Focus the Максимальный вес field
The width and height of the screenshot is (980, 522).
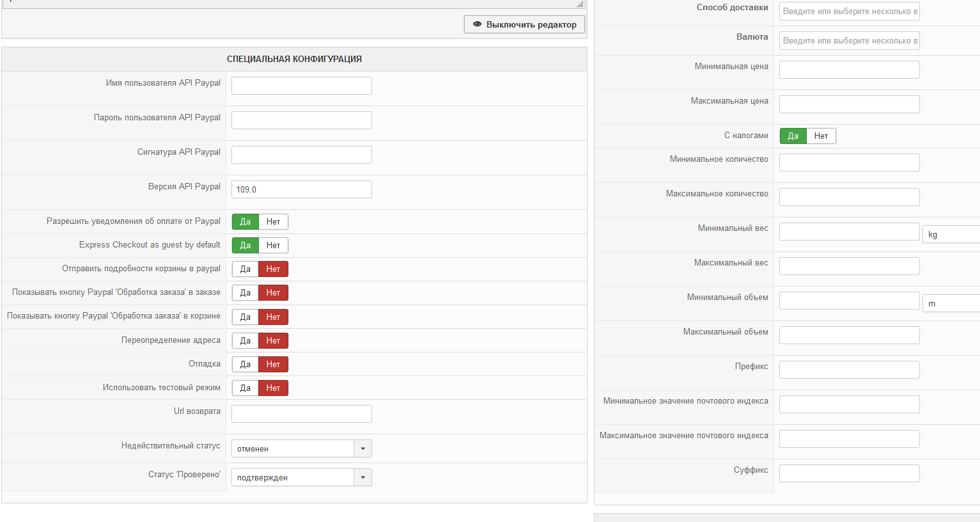(x=850, y=266)
